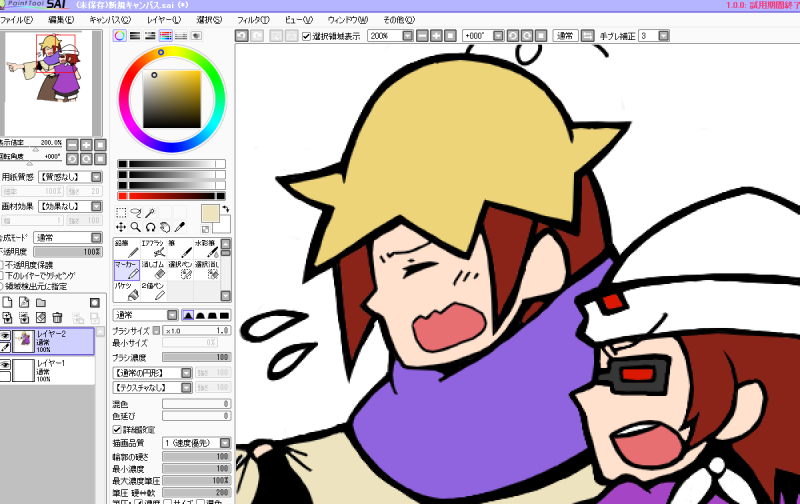Click flip horizontal button in top toolbar
Image resolution: width=800 pixels, height=504 pixels.
click(x=587, y=36)
